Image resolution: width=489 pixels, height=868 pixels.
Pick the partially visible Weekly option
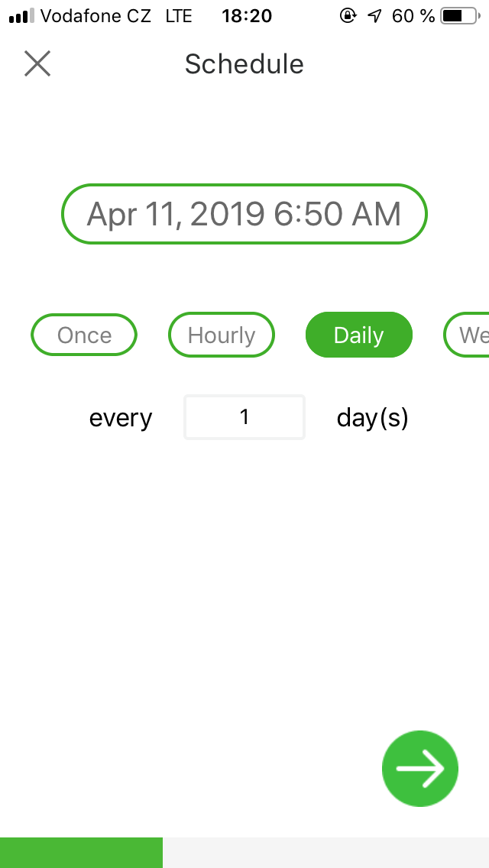point(468,335)
